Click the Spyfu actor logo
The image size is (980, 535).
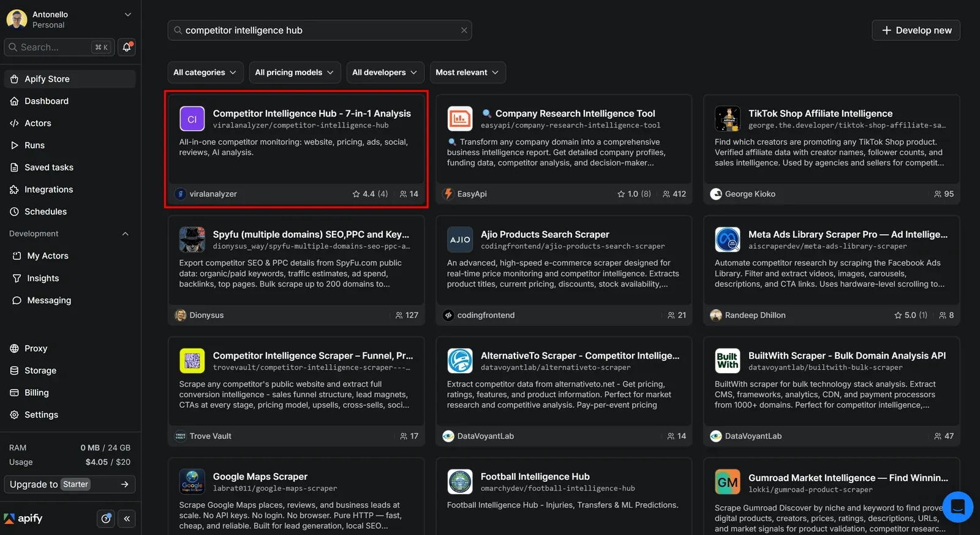click(192, 240)
